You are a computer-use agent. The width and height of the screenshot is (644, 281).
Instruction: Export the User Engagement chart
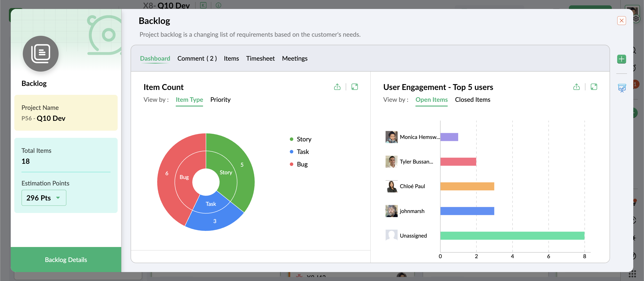(576, 87)
